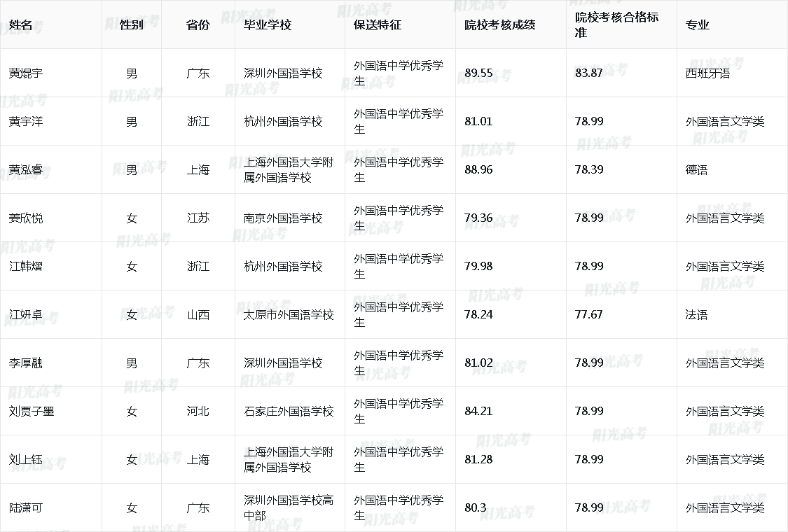
Task: Select the name 陆潇可 in the last row
Action: tap(26, 507)
